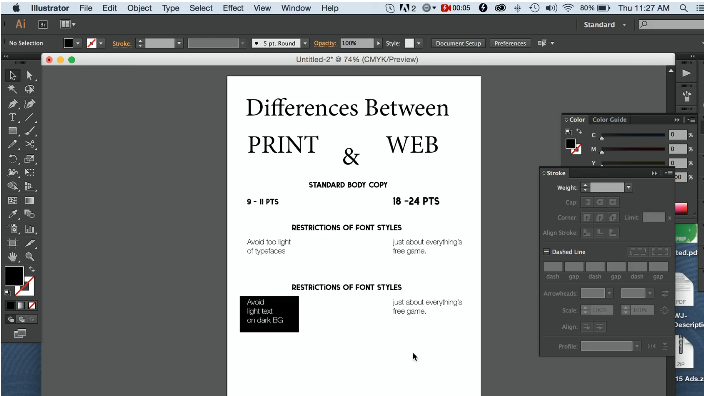Image resolution: width=704 pixels, height=396 pixels.
Task: Open the first Arrowheads dropdown
Action: pyautogui.click(x=609, y=294)
